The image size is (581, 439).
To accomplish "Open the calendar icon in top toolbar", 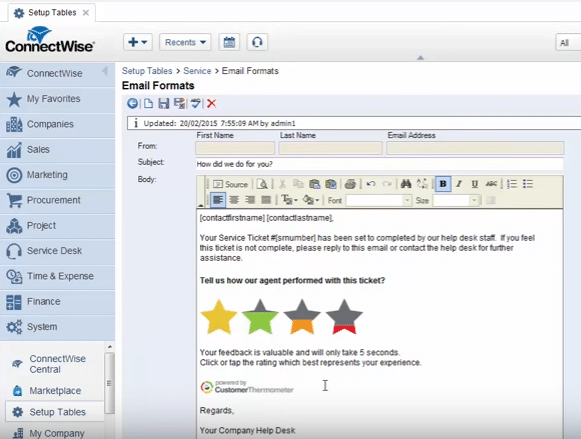I will 229,42.
